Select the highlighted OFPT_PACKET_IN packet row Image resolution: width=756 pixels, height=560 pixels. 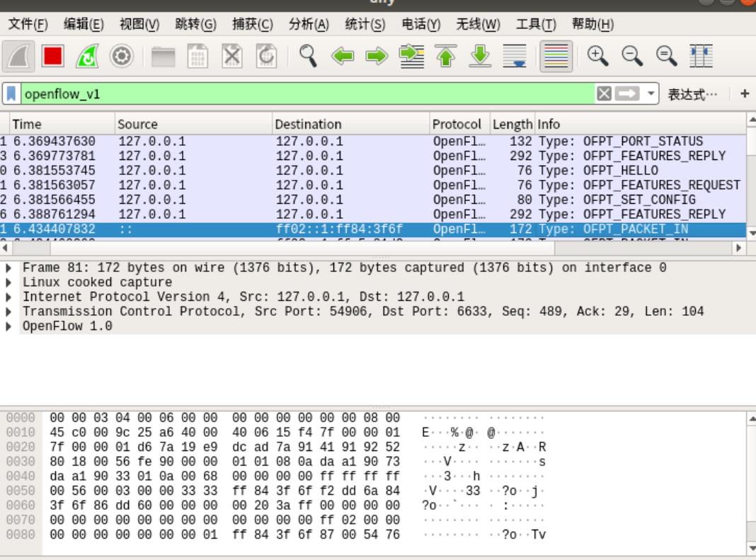[x=373, y=229]
